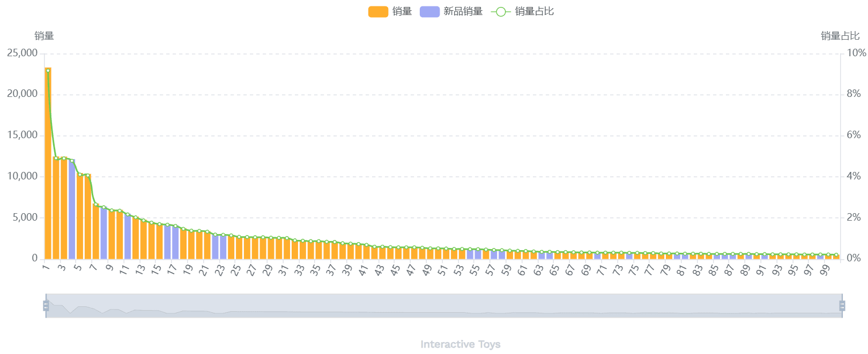Click the green line point above bar 1

(48, 71)
